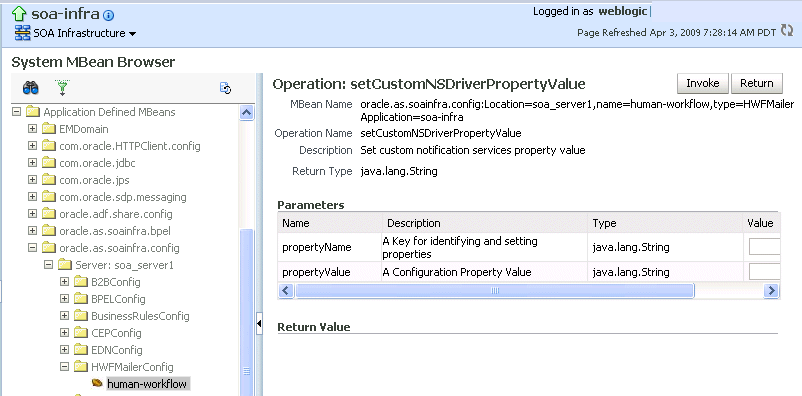Select the oracle.as.soainfra.config tree item
Image resolution: width=802 pixels, height=396 pixels.
[x=119, y=248]
